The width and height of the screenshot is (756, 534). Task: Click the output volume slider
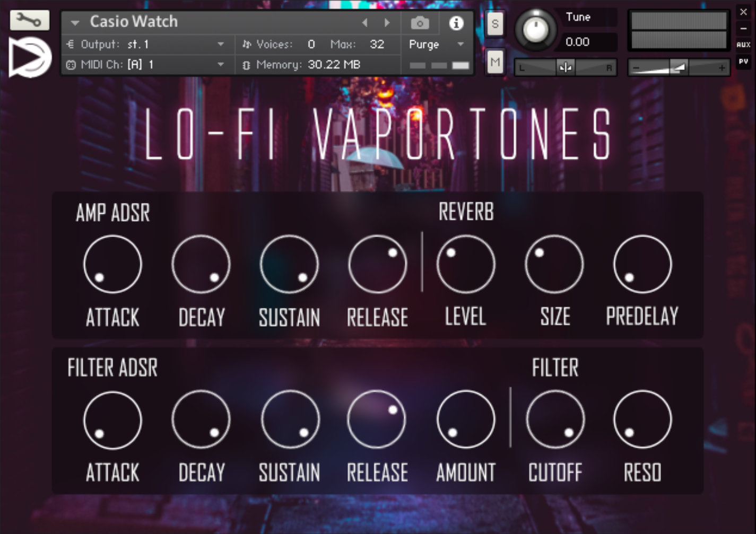click(679, 67)
